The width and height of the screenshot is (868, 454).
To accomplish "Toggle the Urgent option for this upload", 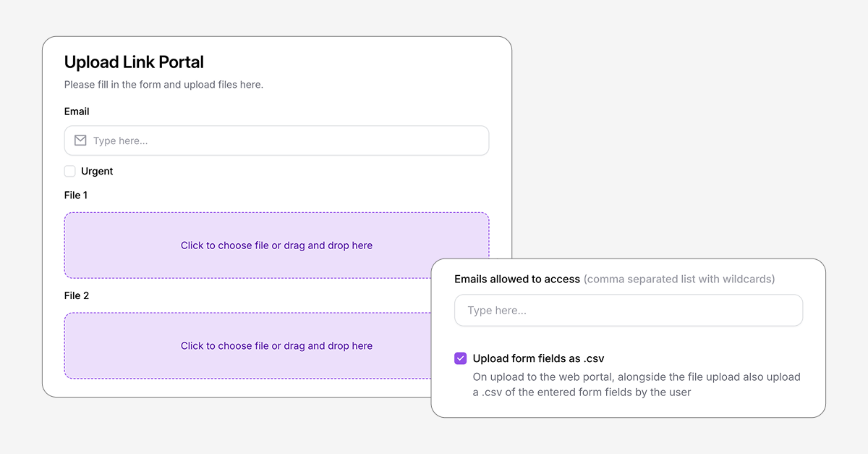I will click(x=69, y=171).
